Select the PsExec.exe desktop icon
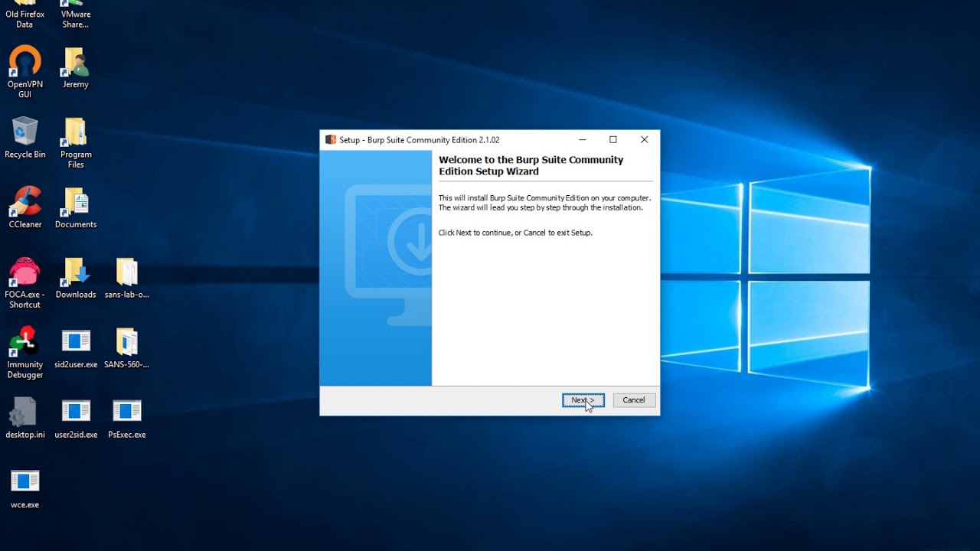Viewport: 980px width, 551px height. click(126, 418)
